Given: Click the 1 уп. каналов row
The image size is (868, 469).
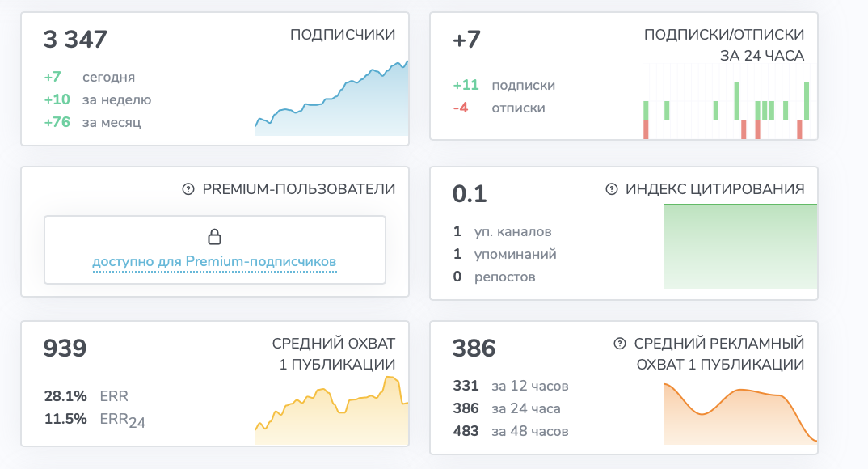Looking at the screenshot, I should 502,231.
